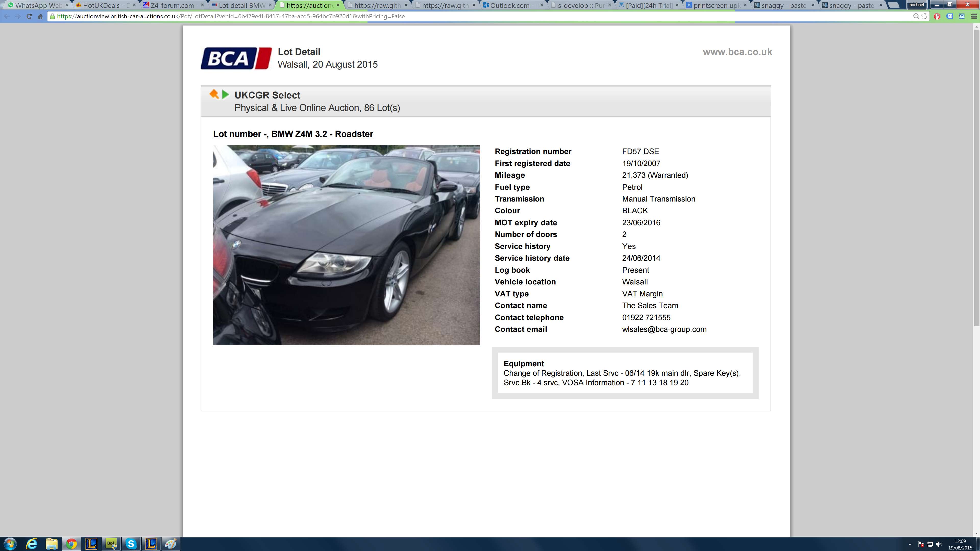The width and height of the screenshot is (980, 551).
Task: Show hidden system tray icons
Action: pos(910,544)
